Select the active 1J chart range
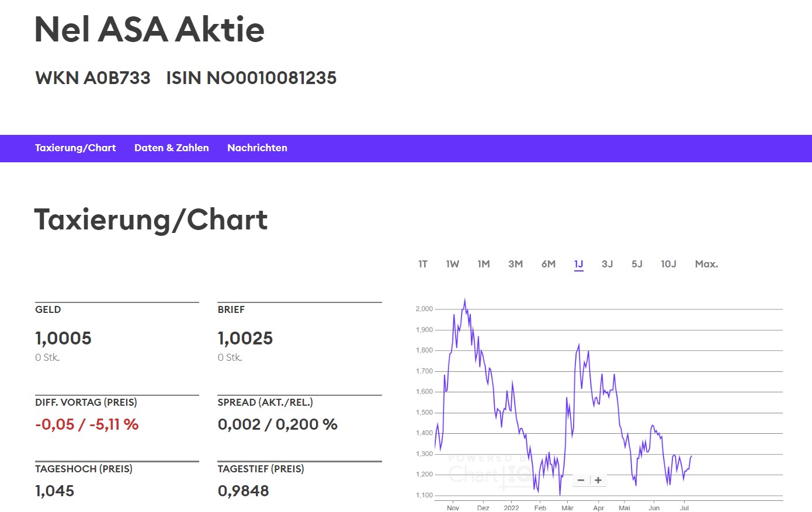 (x=578, y=264)
